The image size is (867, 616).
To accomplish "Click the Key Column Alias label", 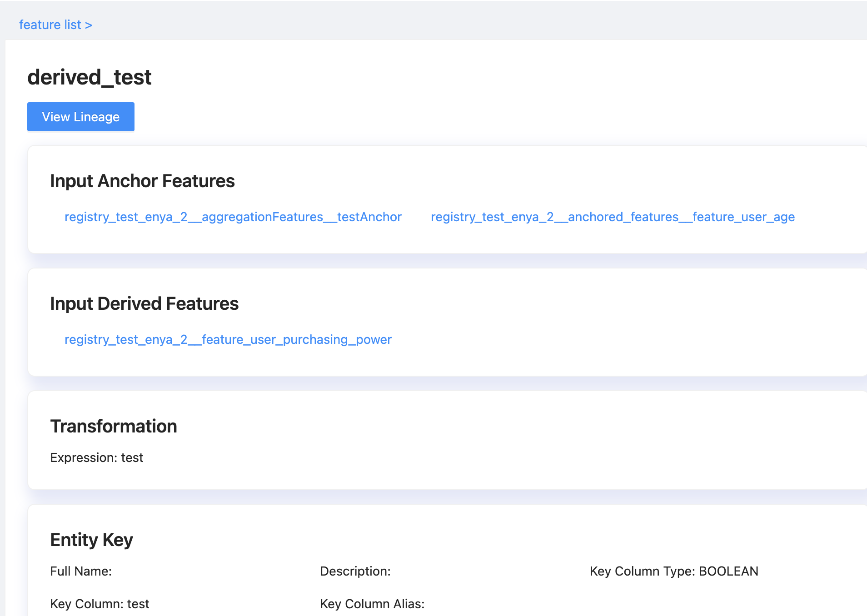I will 372,604.
